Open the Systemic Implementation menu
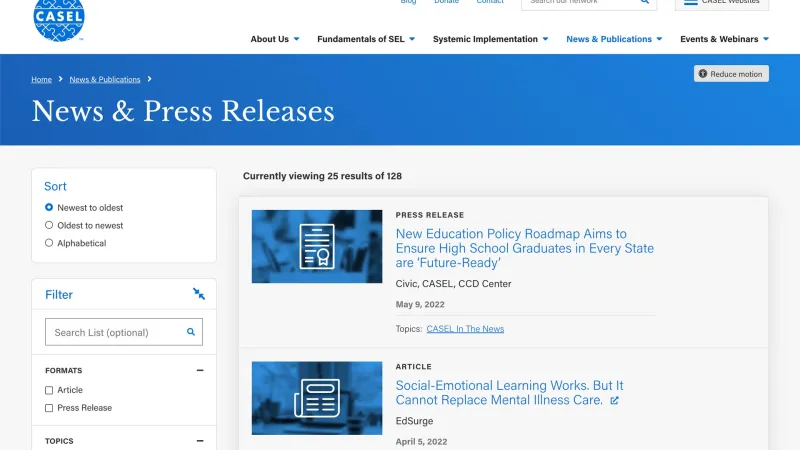The height and width of the screenshot is (450, 800). (485, 39)
